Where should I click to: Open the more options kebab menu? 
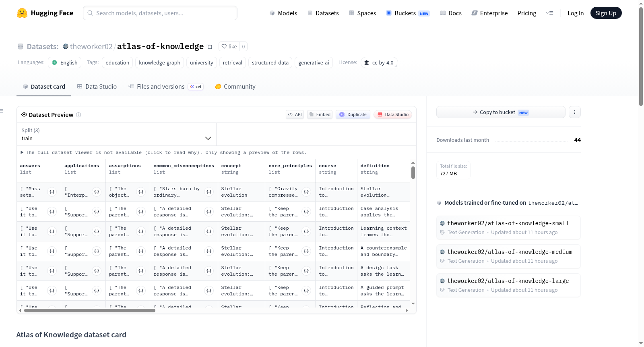[575, 112]
